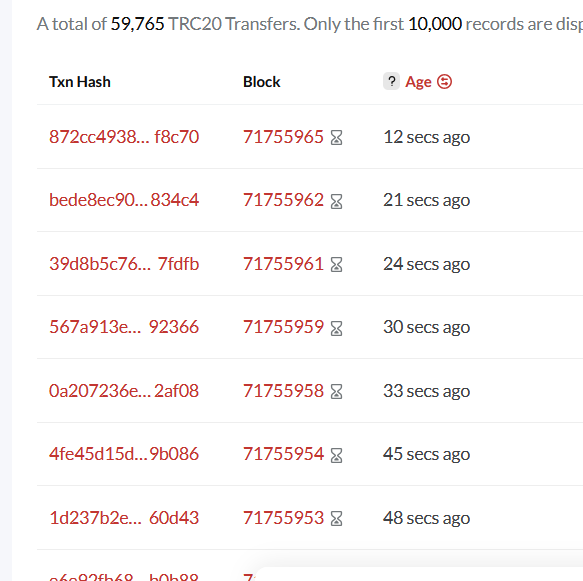This screenshot has width=583, height=581.
Task: Click the hourglass icon next to block 71755953
Action: pyautogui.click(x=336, y=519)
